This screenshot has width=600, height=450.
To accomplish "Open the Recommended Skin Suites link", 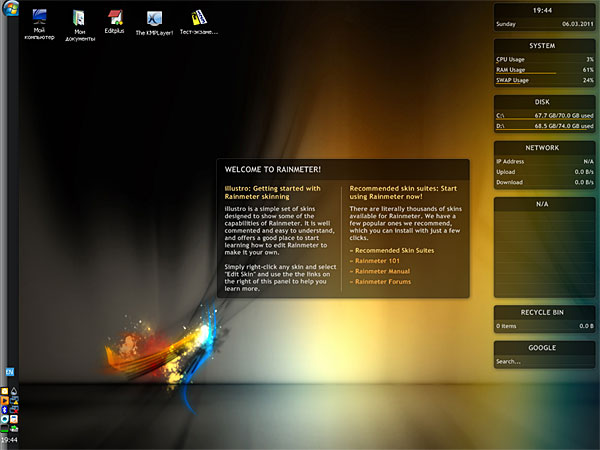I will 394,251.
